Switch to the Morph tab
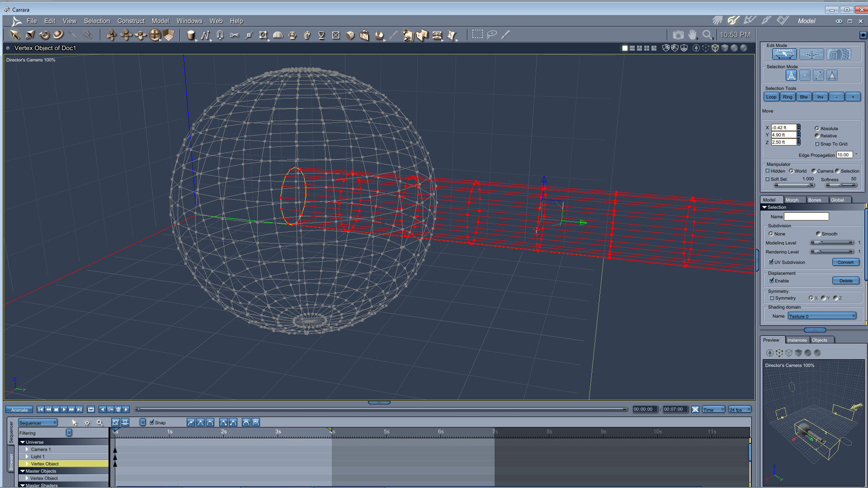The height and width of the screenshot is (488, 868). coord(792,200)
